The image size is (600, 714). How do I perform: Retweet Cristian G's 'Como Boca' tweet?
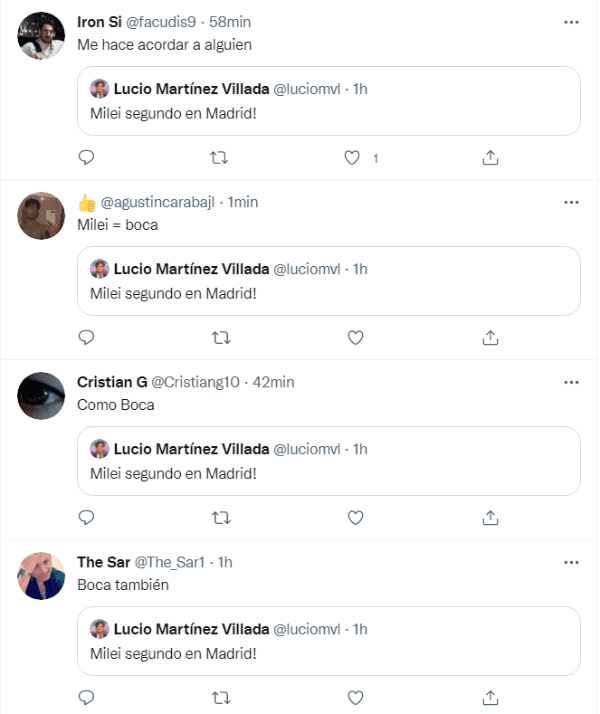(x=221, y=518)
